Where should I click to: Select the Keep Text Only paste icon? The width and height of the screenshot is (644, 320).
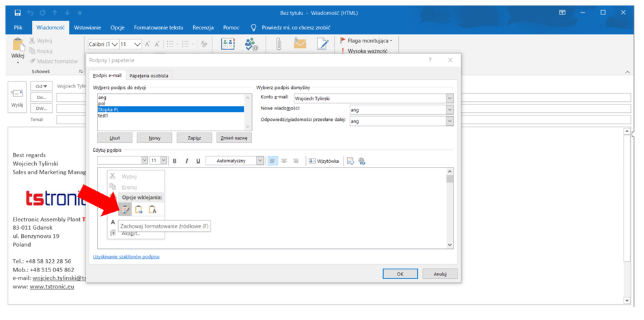point(153,209)
